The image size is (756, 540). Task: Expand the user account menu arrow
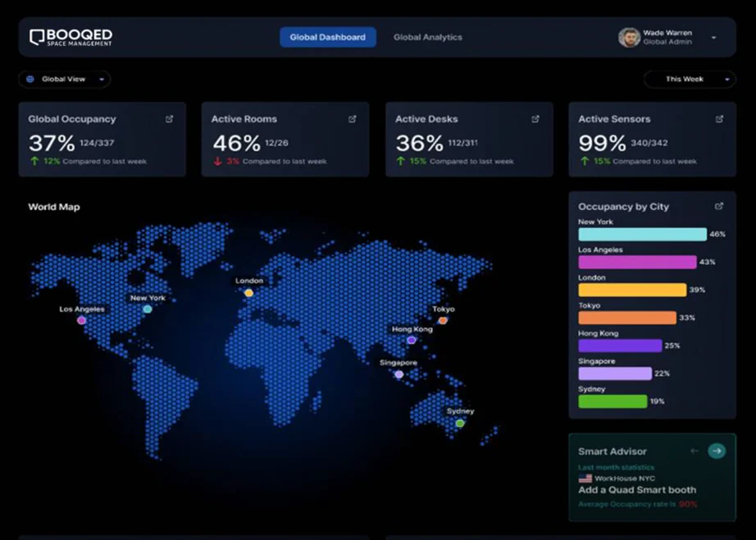pyautogui.click(x=713, y=38)
